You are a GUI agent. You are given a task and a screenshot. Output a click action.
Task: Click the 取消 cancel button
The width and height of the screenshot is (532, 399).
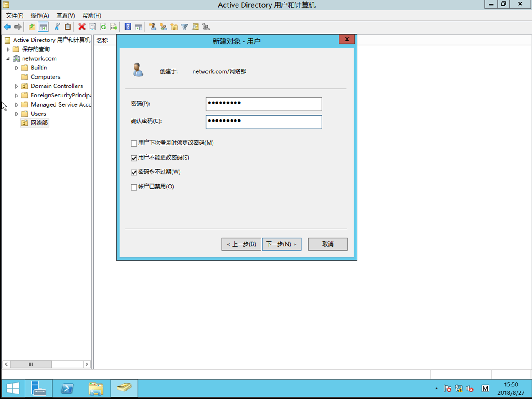click(328, 244)
